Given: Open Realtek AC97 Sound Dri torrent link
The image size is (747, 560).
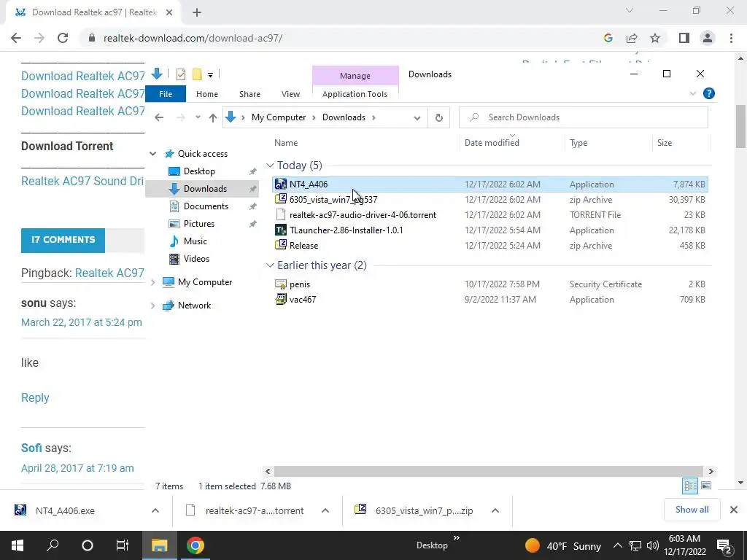Looking at the screenshot, I should [x=82, y=181].
